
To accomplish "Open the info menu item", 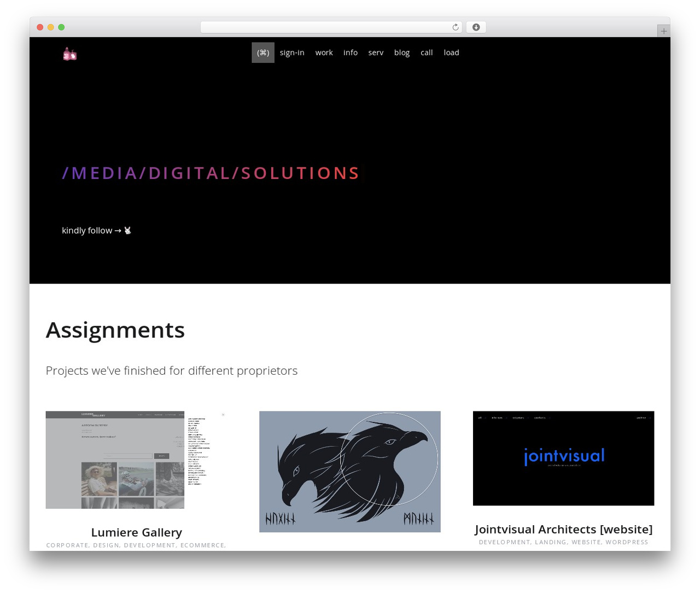I will click(x=351, y=53).
